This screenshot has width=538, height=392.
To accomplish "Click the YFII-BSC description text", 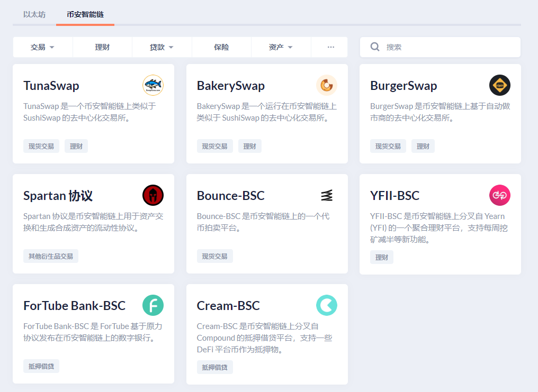I will tap(439, 228).
